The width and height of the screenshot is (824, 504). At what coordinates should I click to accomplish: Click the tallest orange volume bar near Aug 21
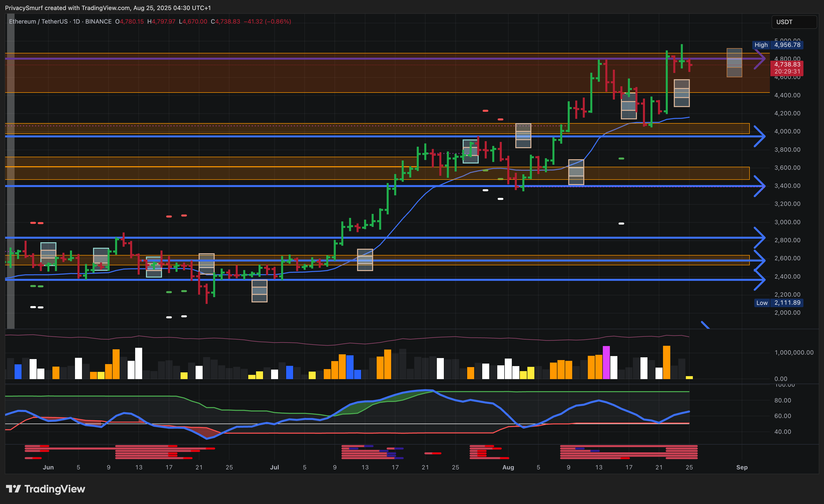coord(666,363)
